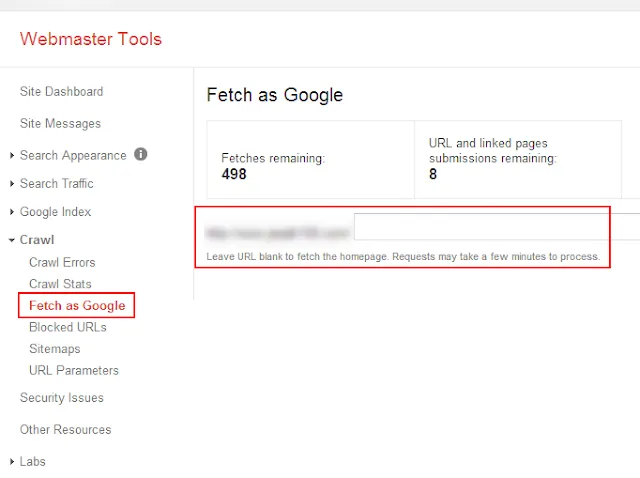Screen dimensions: 640x478
Task: Open URL Parameters page
Action: pos(73,370)
